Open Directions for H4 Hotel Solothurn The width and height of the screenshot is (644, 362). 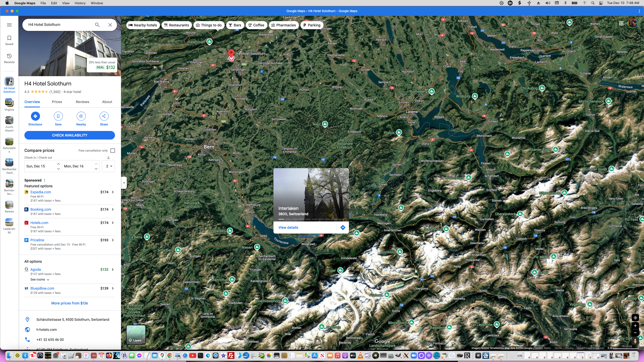35,118
